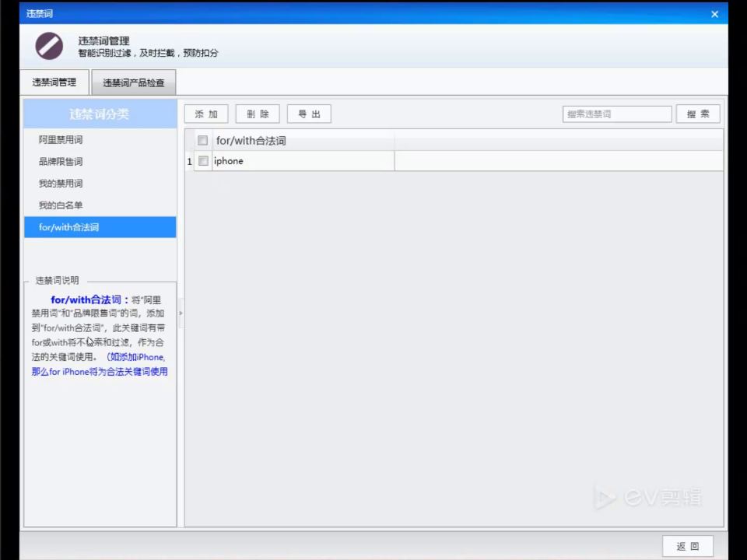747x560 pixels.
Task: Open 我的白名单 category
Action: [100, 205]
